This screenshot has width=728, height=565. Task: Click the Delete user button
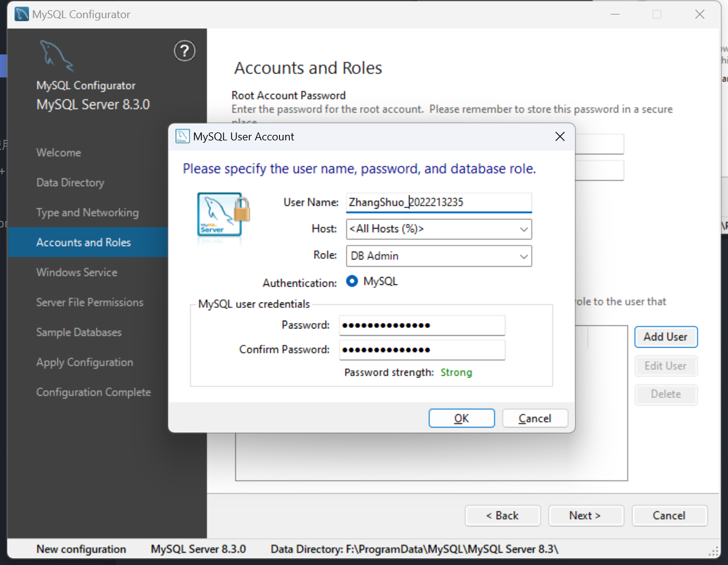tap(666, 394)
